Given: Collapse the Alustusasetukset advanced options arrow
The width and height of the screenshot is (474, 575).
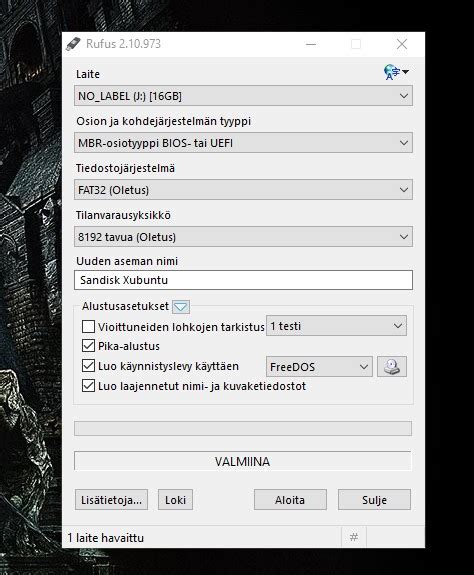Looking at the screenshot, I should click(x=181, y=307).
